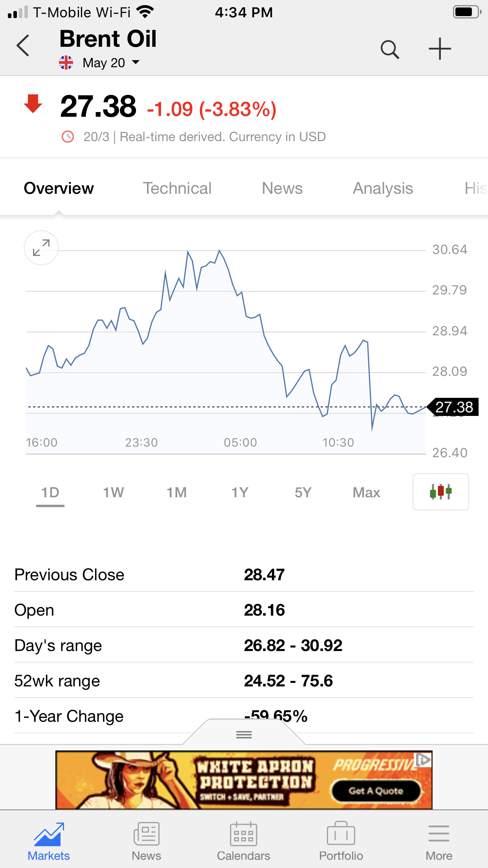
Task: Select the 1W chart range
Action: (114, 492)
